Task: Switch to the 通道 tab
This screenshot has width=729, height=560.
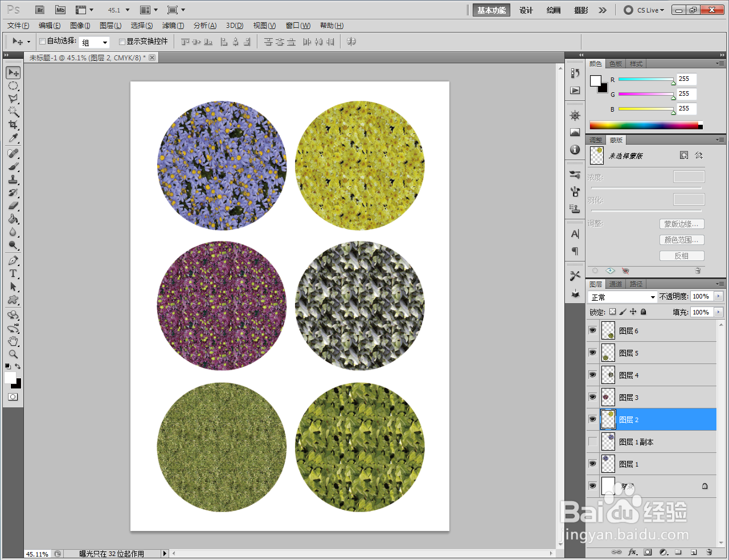Action: tap(616, 284)
